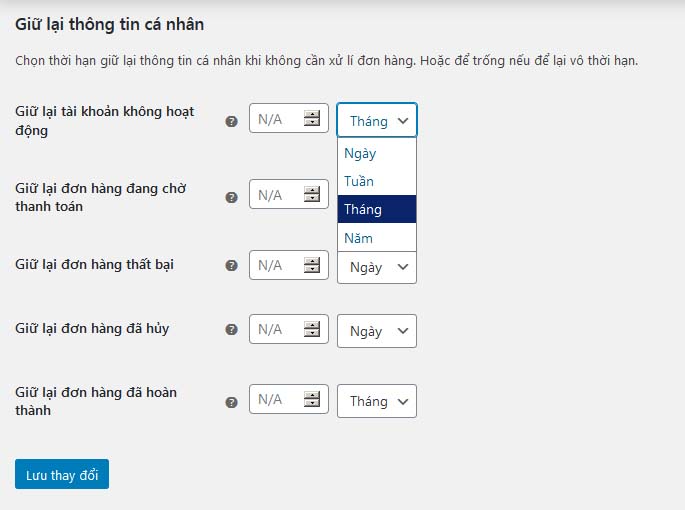Click help icon for cancelled orders retention

tap(232, 330)
